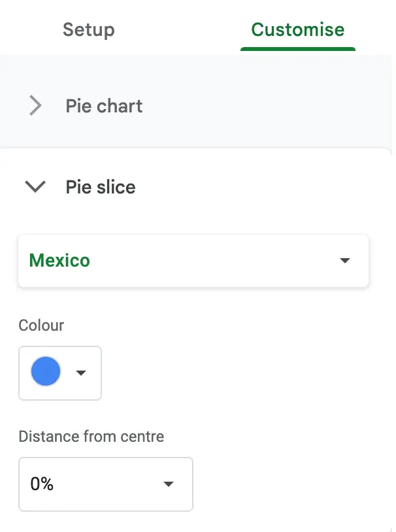396x532 pixels.
Task: Select the Mexico slice name text
Action: pyautogui.click(x=59, y=260)
